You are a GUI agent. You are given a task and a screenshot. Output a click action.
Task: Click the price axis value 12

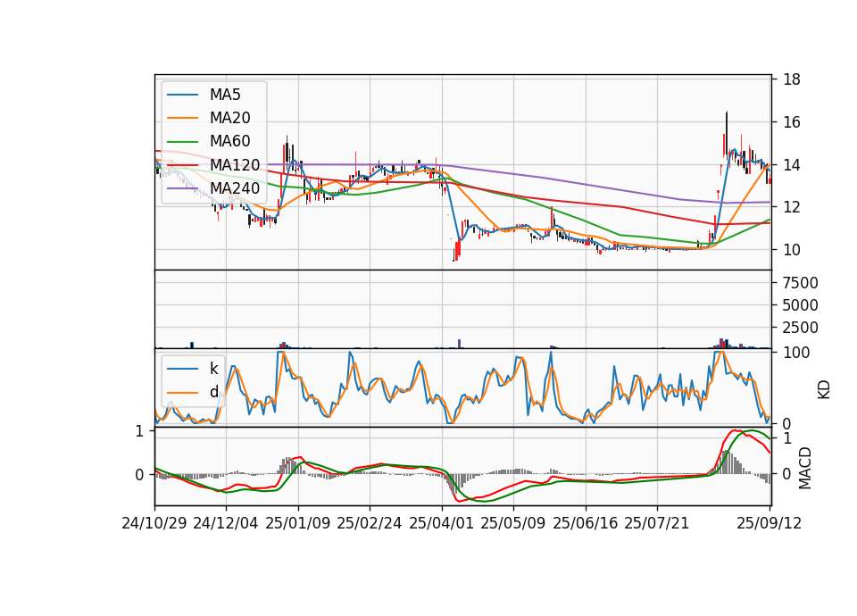792,207
